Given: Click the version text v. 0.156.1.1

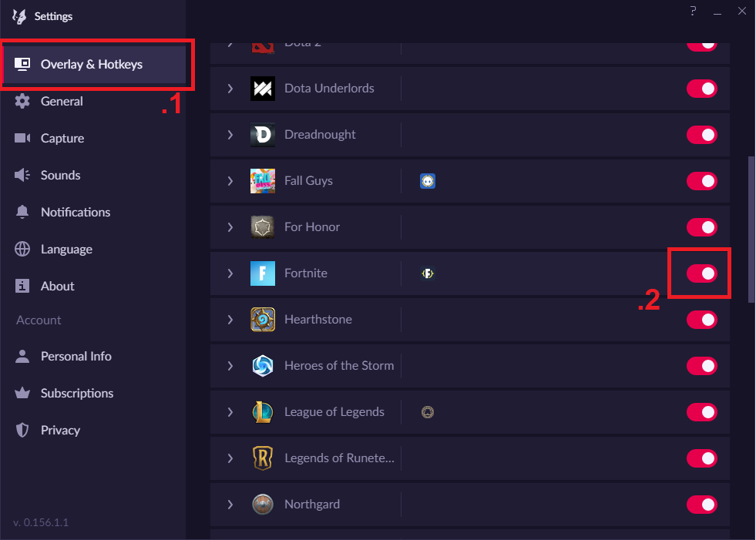Looking at the screenshot, I should pyautogui.click(x=41, y=522).
